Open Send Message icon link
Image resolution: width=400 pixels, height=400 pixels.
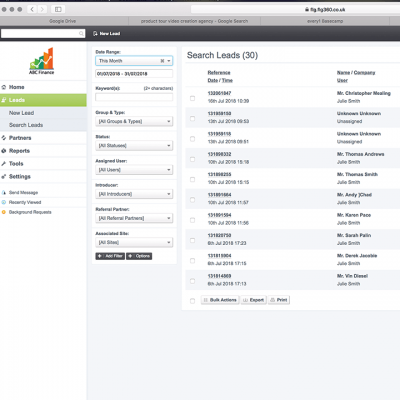[4, 193]
